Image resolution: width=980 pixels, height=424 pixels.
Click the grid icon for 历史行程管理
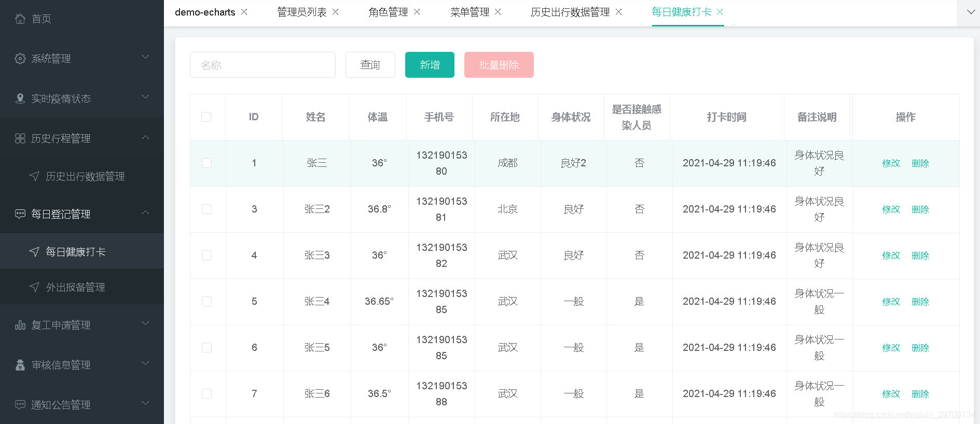coord(20,138)
